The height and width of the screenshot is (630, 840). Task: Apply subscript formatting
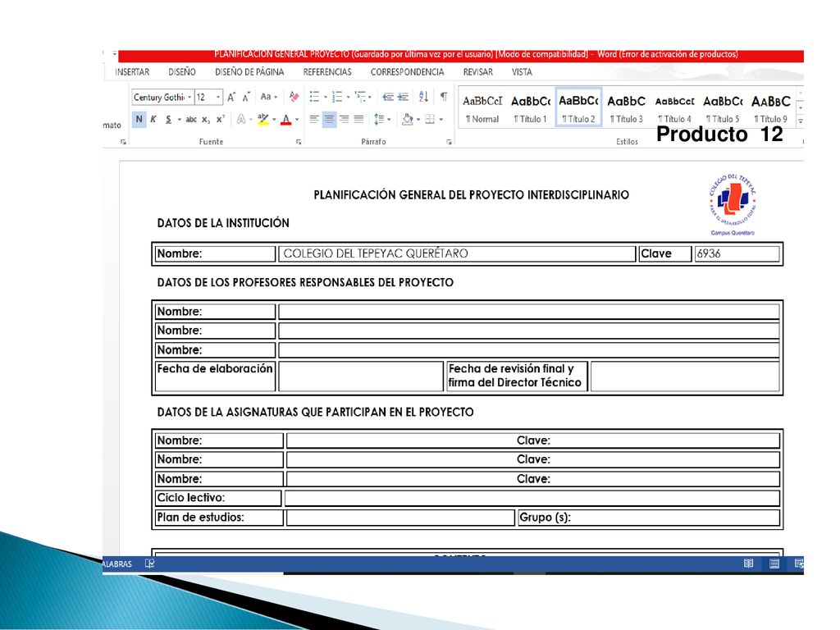206,120
